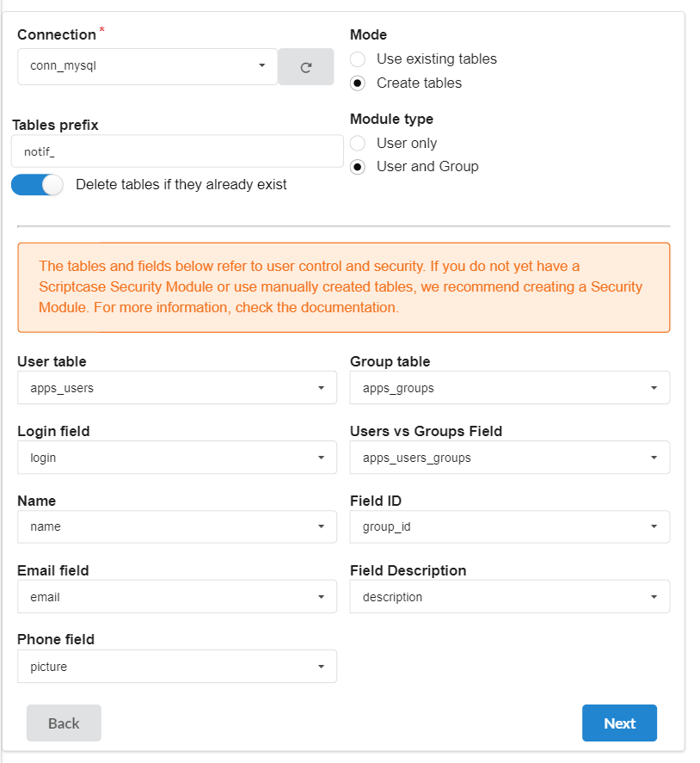Select the "Create tables" mode
Image resolution: width=700 pixels, height=763 pixels.
(357, 83)
